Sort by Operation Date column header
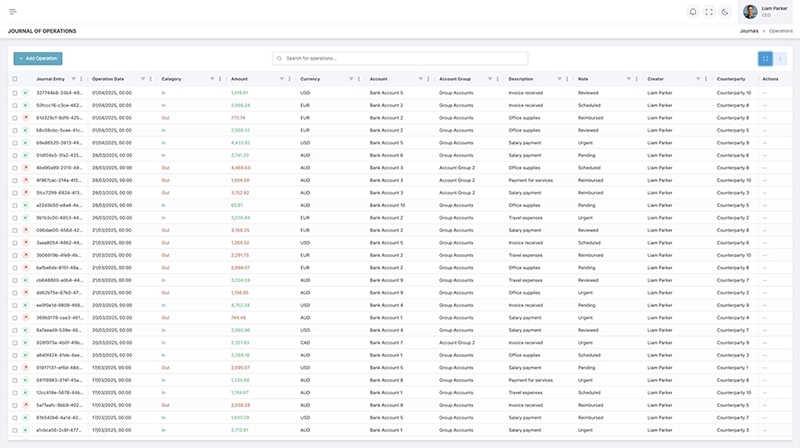 108,78
